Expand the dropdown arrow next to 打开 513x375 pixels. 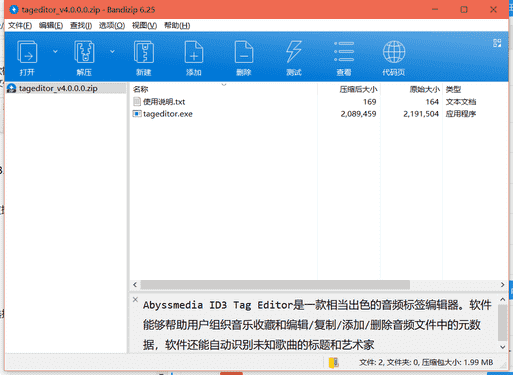click(55, 51)
